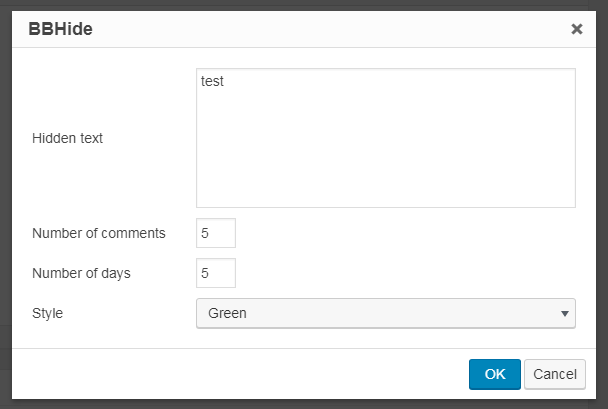Click the Number of comments input field

point(216,233)
